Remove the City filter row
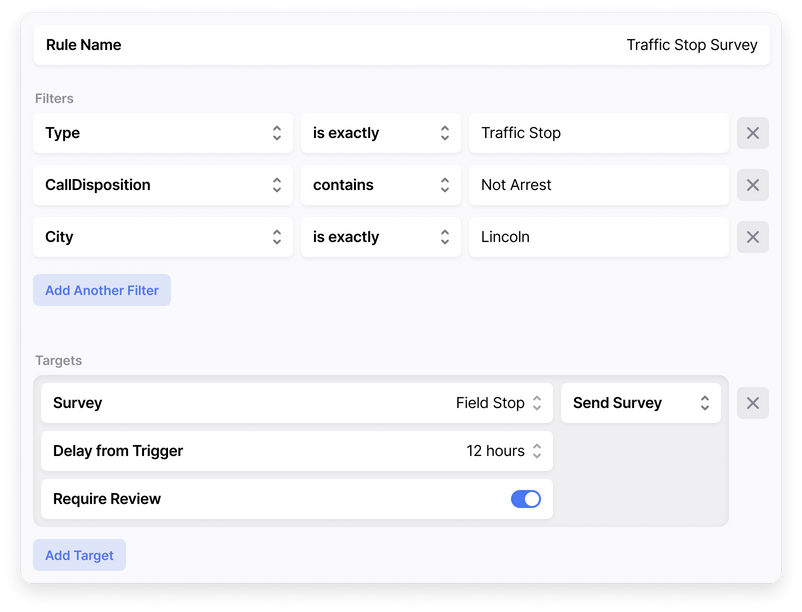 click(x=752, y=237)
